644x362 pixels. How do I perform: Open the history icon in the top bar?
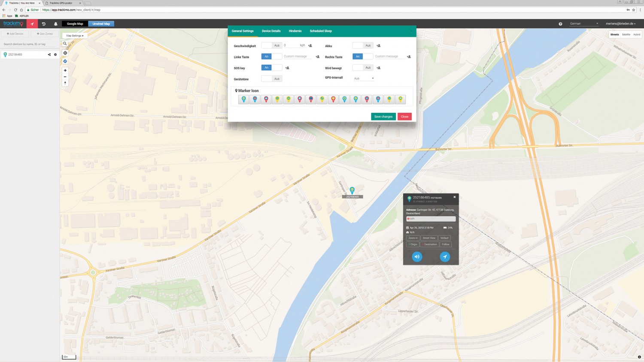[x=44, y=24]
